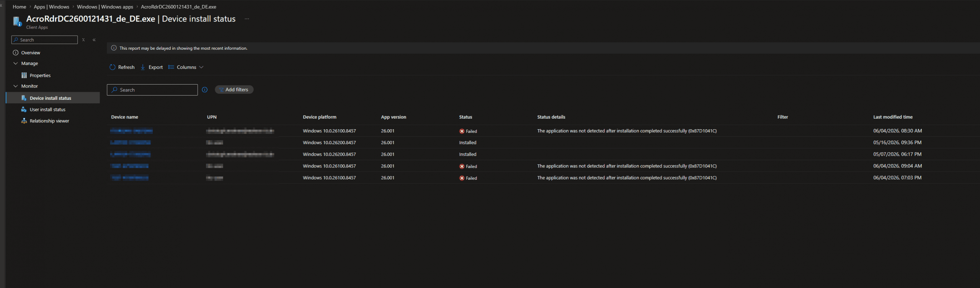The height and width of the screenshot is (288, 980).
Task: Sort by App version column header
Action: coord(394,117)
